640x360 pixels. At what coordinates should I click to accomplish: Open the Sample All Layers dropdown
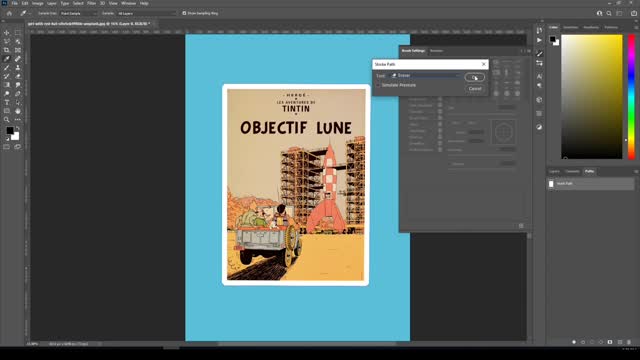click(146, 13)
